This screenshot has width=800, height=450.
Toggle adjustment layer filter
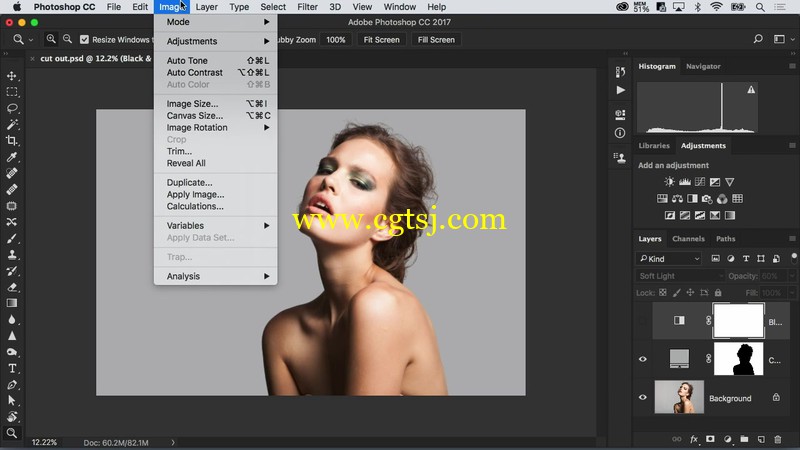point(731,259)
